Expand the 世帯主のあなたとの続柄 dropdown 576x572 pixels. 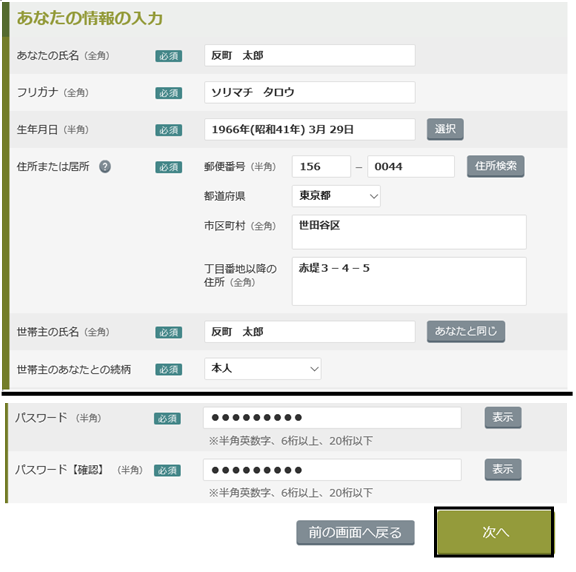coord(263,368)
